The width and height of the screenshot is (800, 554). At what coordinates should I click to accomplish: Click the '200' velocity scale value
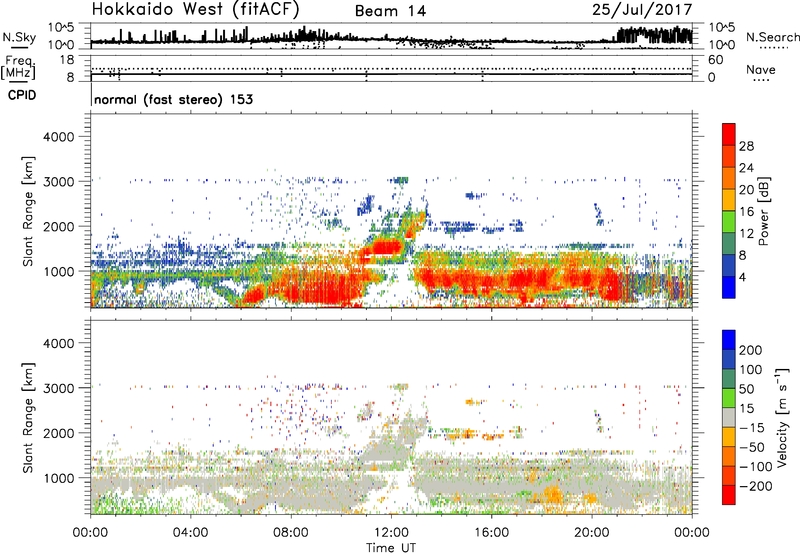[751, 350]
